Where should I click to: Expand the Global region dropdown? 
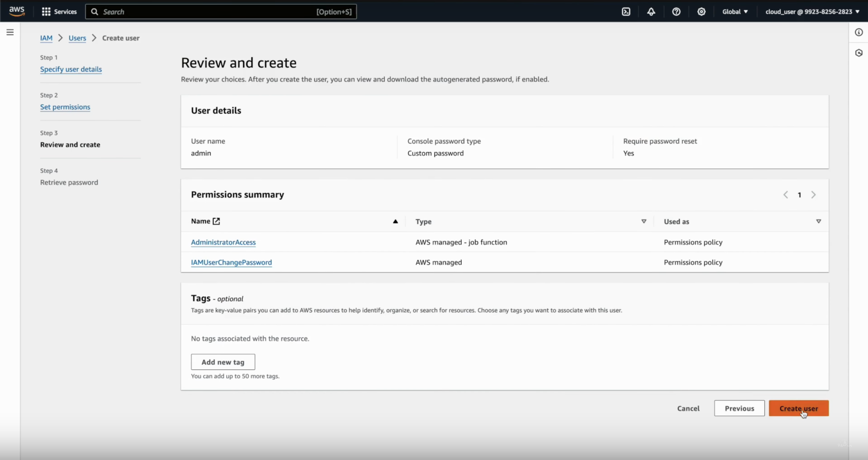tap(735, 12)
